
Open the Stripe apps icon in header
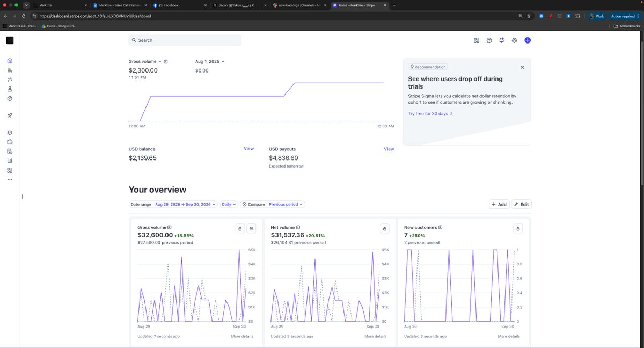(x=477, y=40)
